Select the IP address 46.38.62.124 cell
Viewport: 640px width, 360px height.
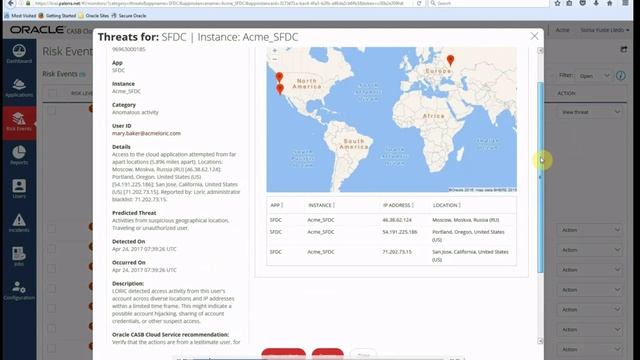pos(397,220)
